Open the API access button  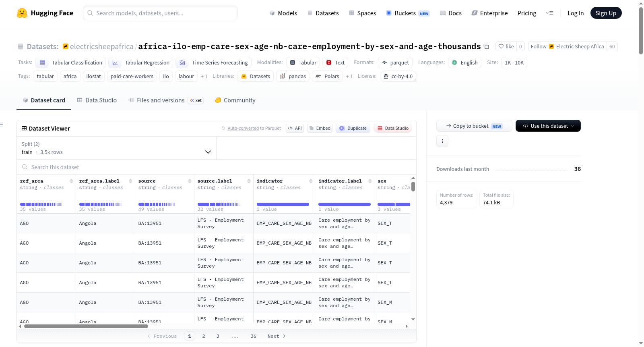point(295,128)
